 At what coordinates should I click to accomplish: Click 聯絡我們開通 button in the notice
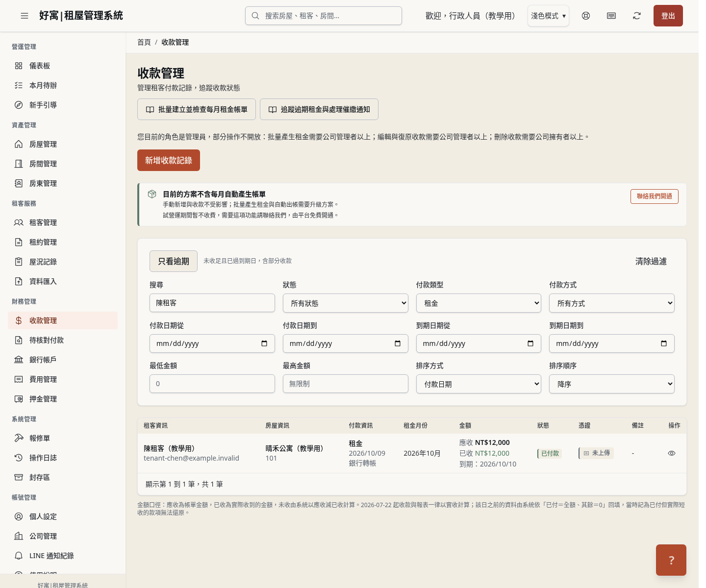(655, 196)
